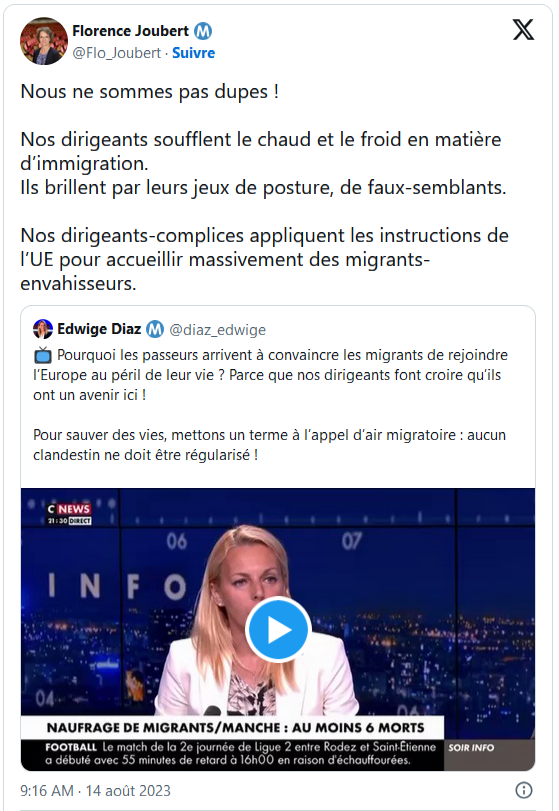Click the CNews logo in video
Viewport: 559px width, 811px height.
pyautogui.click(x=69, y=513)
